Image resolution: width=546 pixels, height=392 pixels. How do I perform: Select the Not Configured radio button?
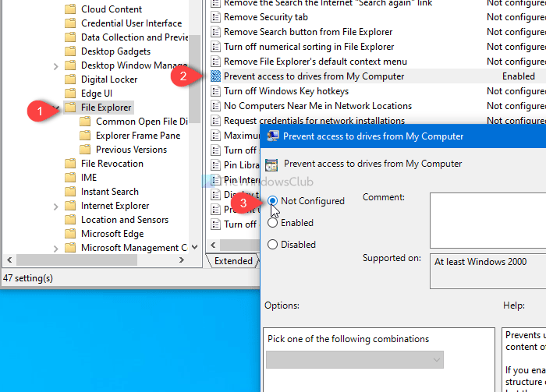pos(273,201)
